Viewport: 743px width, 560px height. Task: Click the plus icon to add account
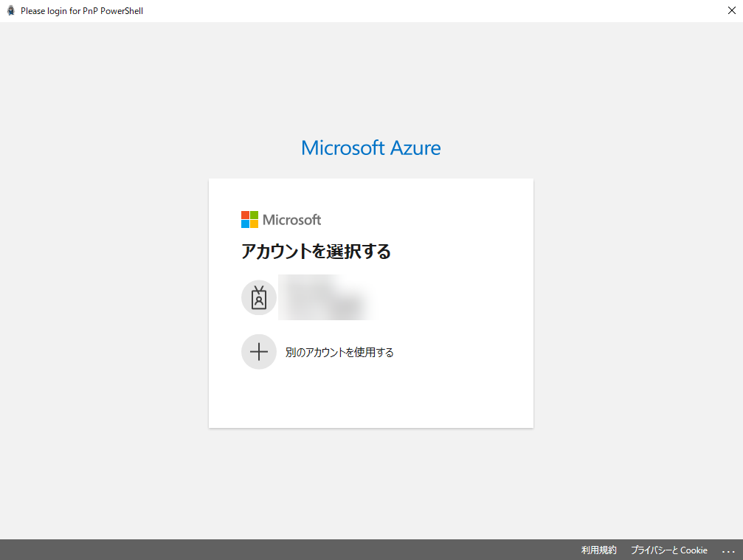259,351
